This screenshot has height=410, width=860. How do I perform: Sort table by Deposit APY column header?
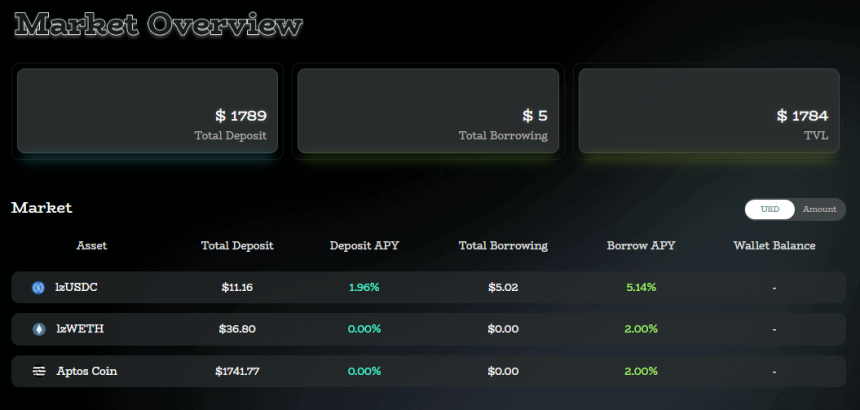tap(365, 245)
